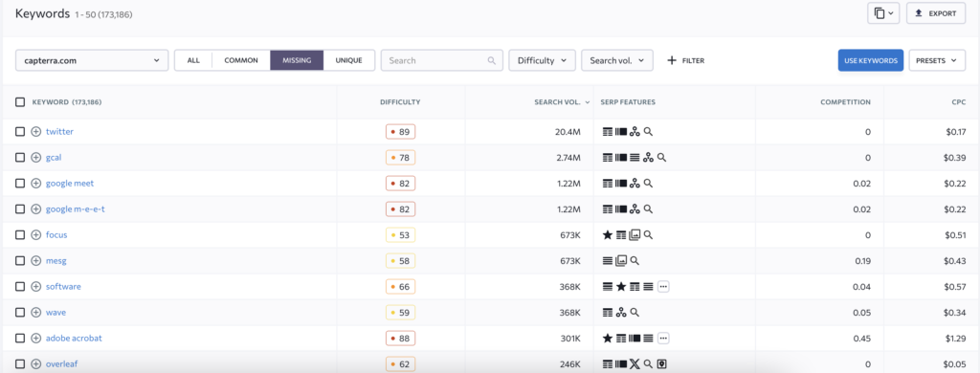Image resolution: width=980 pixels, height=373 pixels.
Task: Open the google m-e-e-t keyword link
Action: (x=75, y=209)
